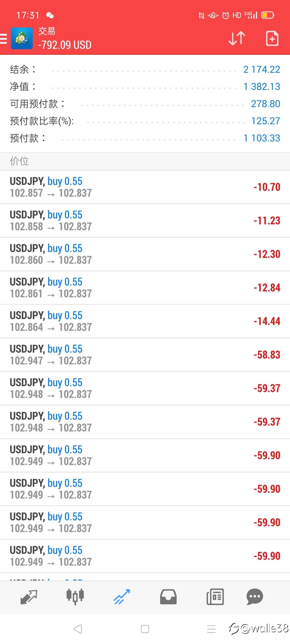Sort positions with the up-down arrows icon
Image resolution: width=290 pixels, height=644 pixels.
coord(237,38)
